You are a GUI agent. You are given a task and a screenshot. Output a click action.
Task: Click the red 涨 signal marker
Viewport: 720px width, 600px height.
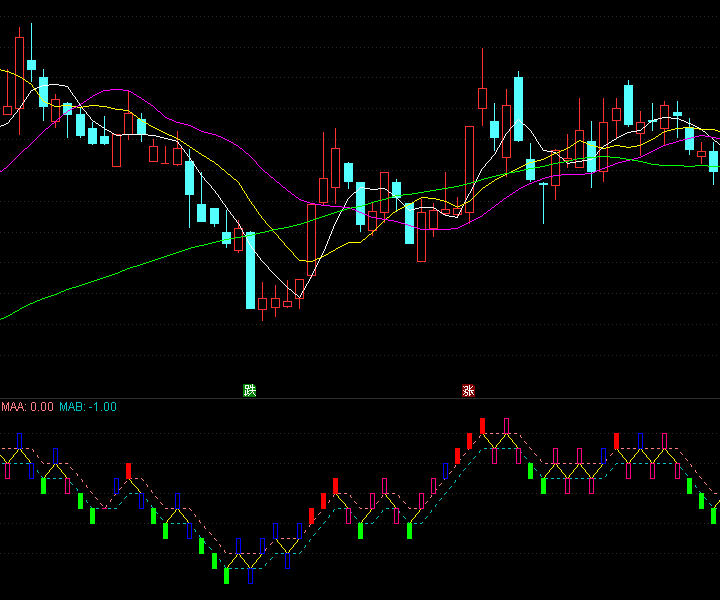click(468, 391)
